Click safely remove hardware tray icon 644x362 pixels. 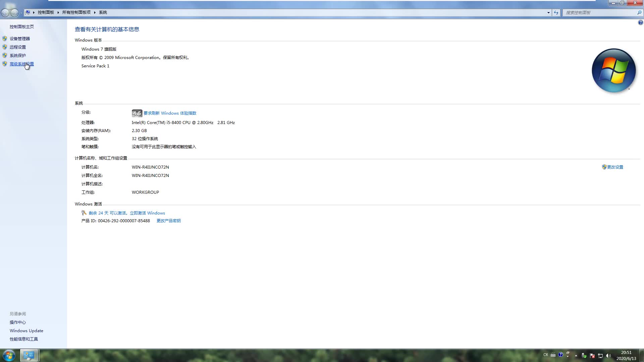point(584,356)
